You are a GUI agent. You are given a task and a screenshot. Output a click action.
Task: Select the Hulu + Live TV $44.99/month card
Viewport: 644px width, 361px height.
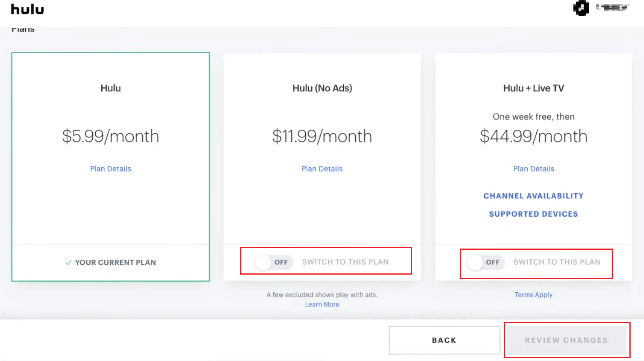pos(534,167)
